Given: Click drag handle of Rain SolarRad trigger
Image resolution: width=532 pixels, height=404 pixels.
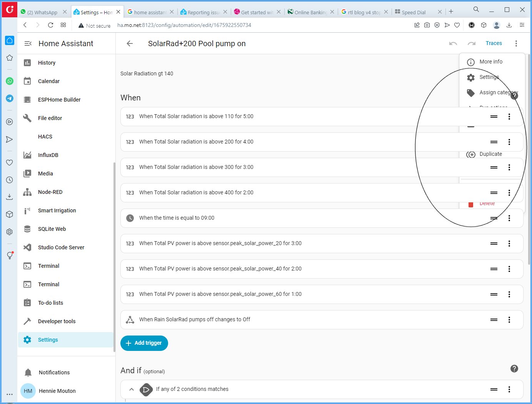Looking at the screenshot, I should (494, 320).
